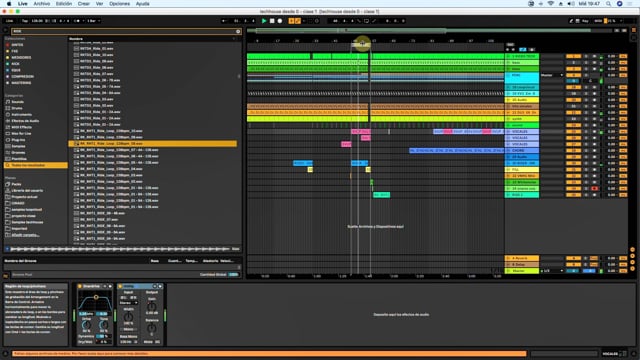Toggle the Overdrive device activator button
The image size is (640, 360).
click(x=80, y=286)
